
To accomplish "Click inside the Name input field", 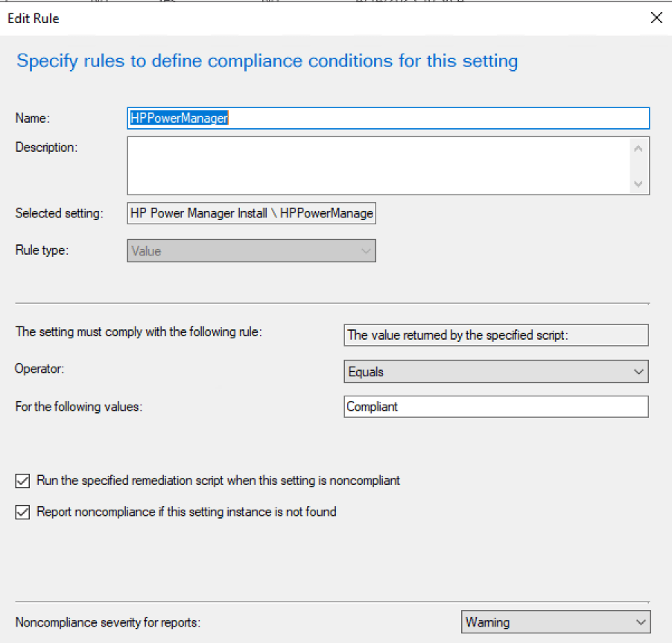I will 387,118.
